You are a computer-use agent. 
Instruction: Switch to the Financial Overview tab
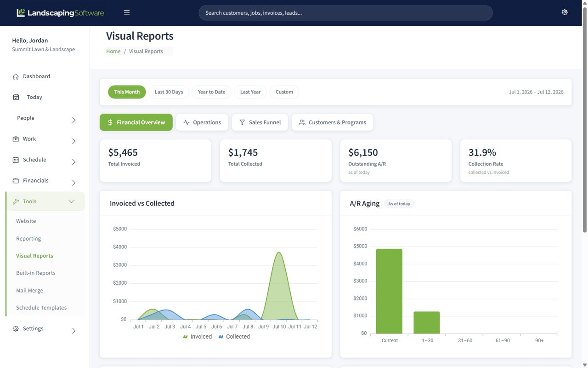(136, 122)
